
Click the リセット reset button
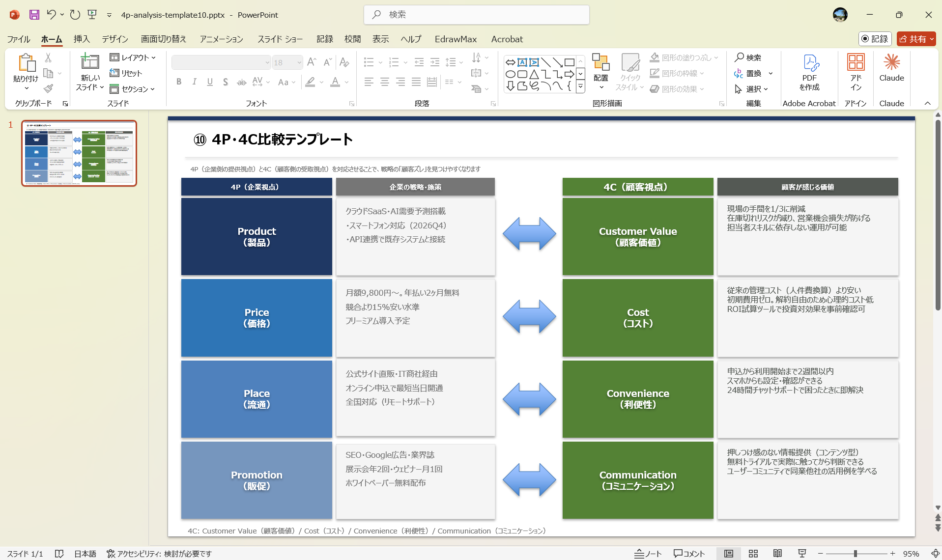pos(126,73)
